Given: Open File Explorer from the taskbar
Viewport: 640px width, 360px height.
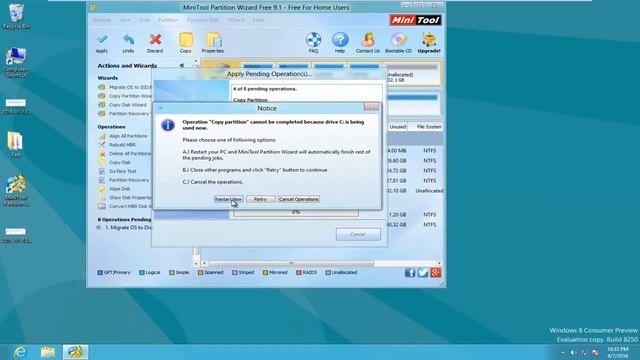Looking at the screenshot, I should pyautogui.click(x=48, y=352).
